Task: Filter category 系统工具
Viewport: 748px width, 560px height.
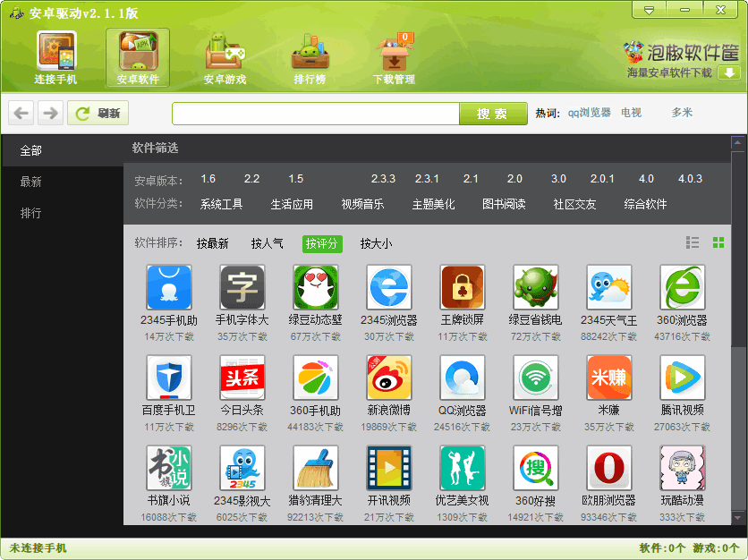Action: pyautogui.click(x=221, y=204)
